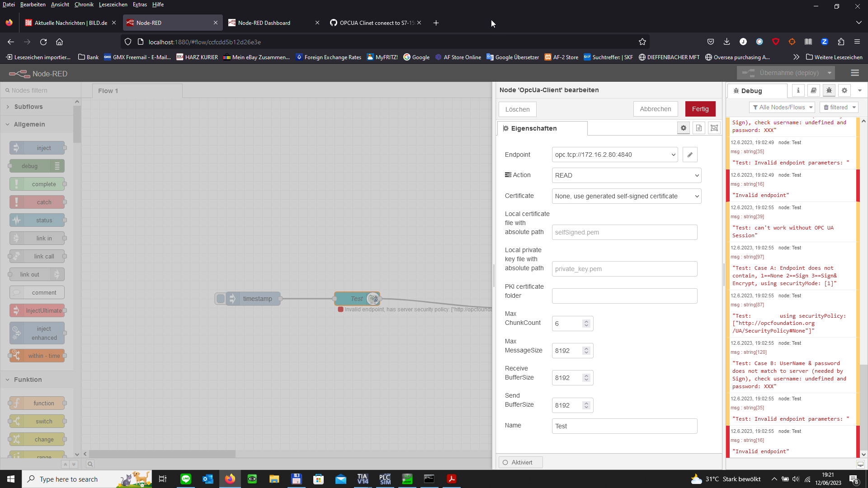Screen dimensions: 868x488
Task: Open the Alle Nodes/Flows filter dropdown
Action: tap(782, 107)
